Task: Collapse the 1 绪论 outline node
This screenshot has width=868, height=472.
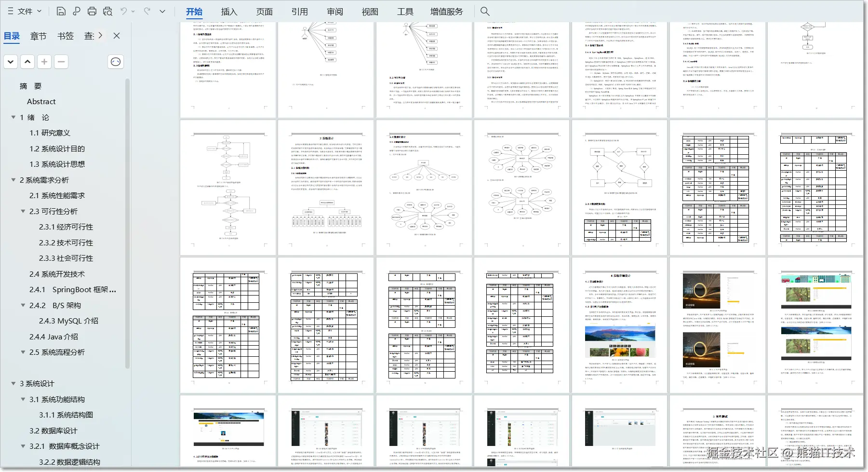Action: [x=13, y=117]
